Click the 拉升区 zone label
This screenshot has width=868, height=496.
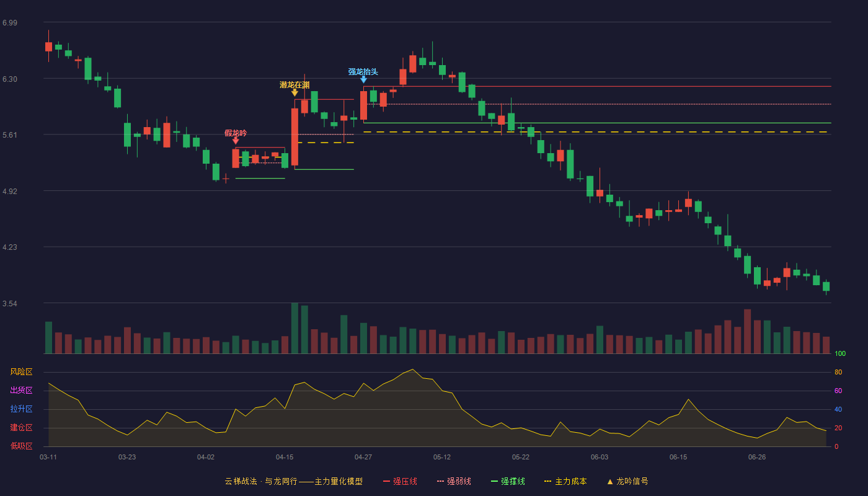tap(21, 409)
